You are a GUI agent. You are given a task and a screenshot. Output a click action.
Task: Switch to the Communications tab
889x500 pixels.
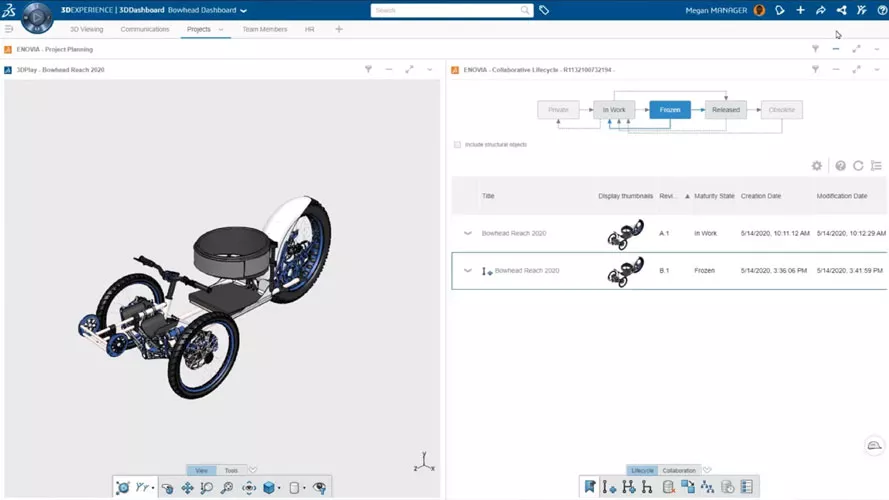point(145,29)
